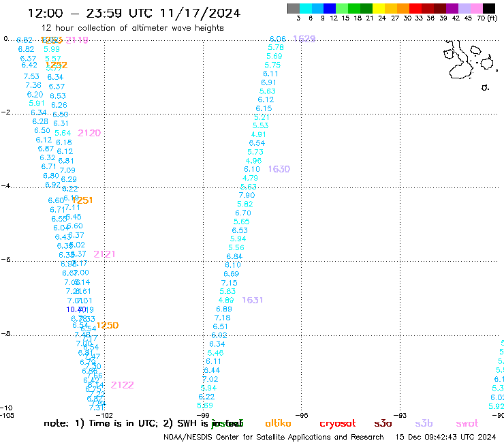Screen dimensions: 504x443
Task: Click the subtitle '12 hour collection of altimeter wave heights'
Action: coord(132,29)
